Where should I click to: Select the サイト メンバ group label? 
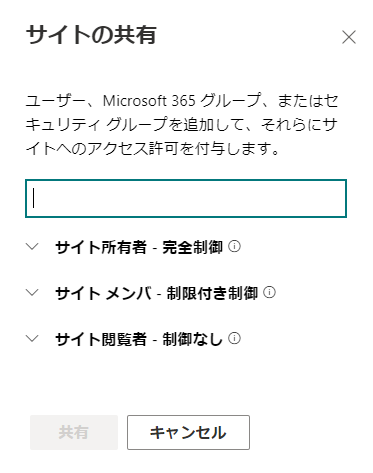(103, 293)
